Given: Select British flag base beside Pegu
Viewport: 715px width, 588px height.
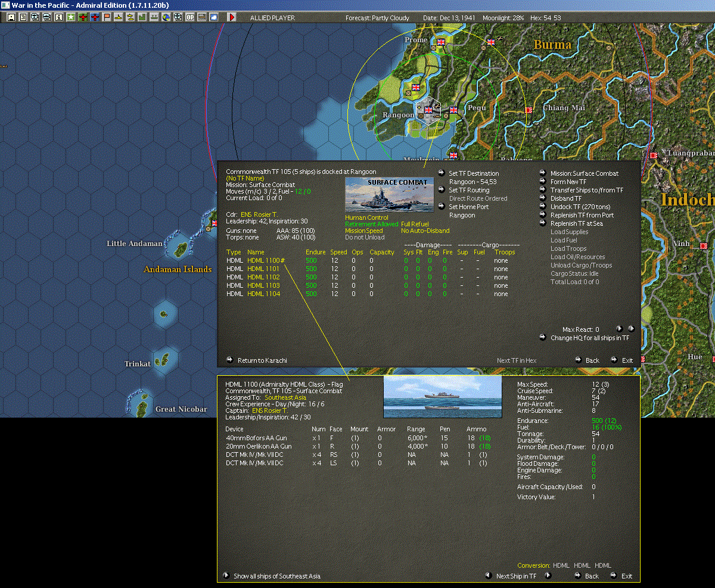Looking at the screenshot, I should (x=453, y=110).
